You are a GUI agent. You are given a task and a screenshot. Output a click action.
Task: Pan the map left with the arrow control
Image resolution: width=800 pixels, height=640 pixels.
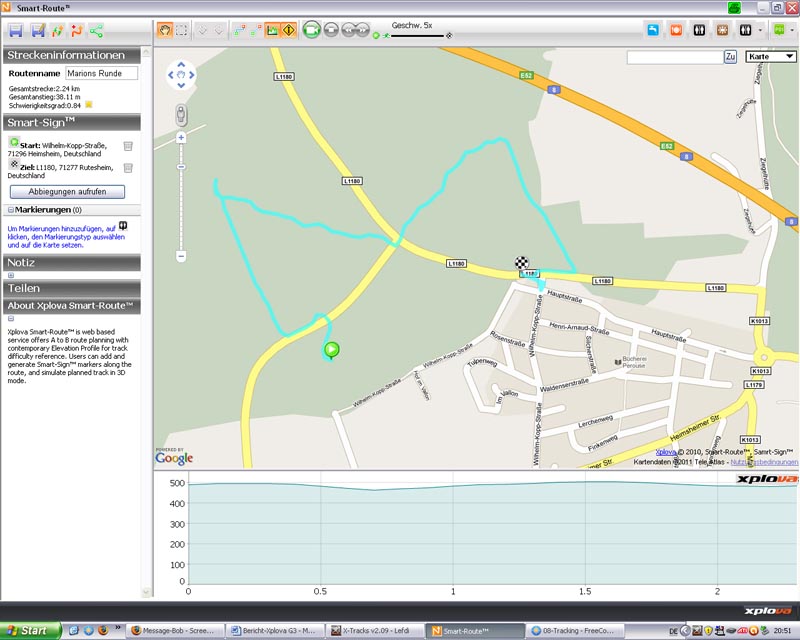click(x=171, y=75)
